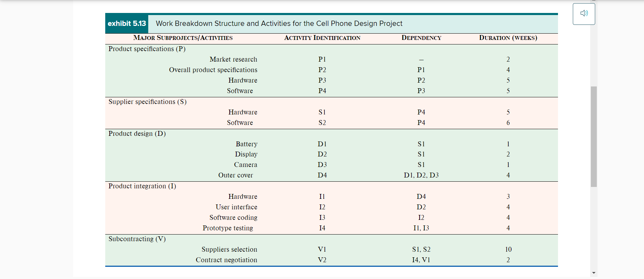Click the Contract negotiation row
Screen dimensions: 644x279
[226, 260]
